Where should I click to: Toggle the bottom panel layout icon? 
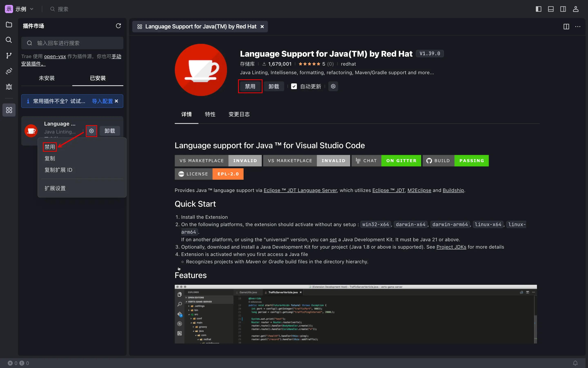click(x=551, y=9)
